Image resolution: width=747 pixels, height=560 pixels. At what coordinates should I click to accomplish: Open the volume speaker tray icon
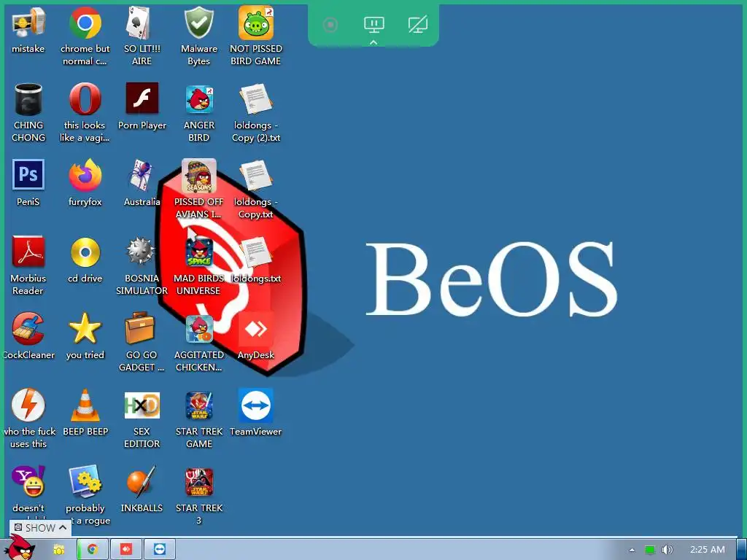(667, 550)
